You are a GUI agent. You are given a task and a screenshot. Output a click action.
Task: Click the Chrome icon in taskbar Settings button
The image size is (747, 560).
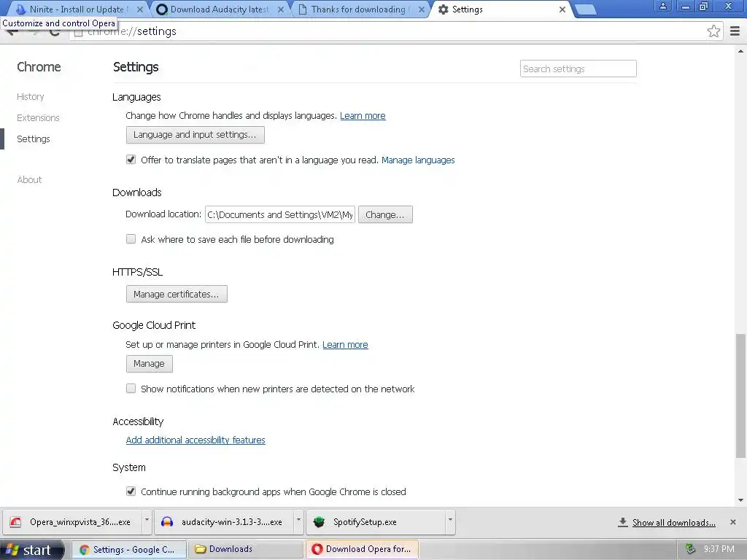point(85,550)
